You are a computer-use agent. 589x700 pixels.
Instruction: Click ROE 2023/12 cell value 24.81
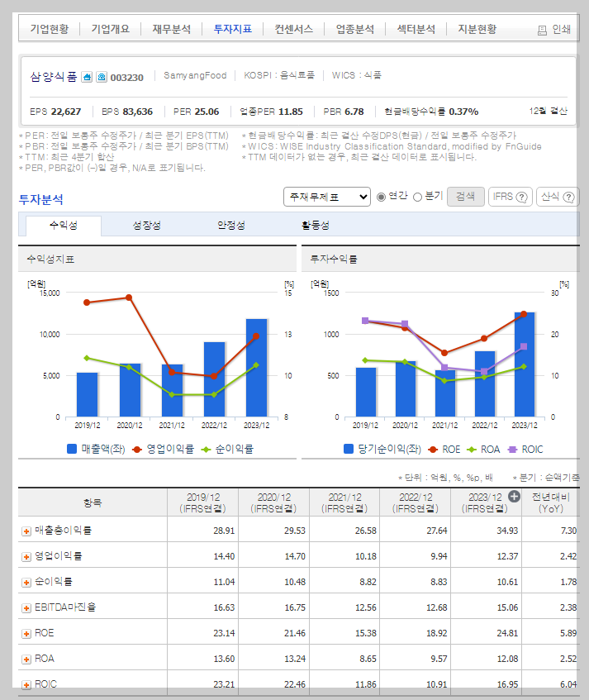[x=508, y=633]
